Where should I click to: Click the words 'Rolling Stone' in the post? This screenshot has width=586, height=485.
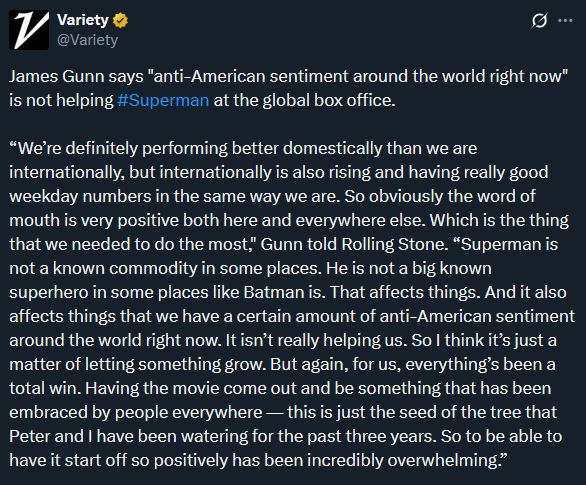pos(394,244)
